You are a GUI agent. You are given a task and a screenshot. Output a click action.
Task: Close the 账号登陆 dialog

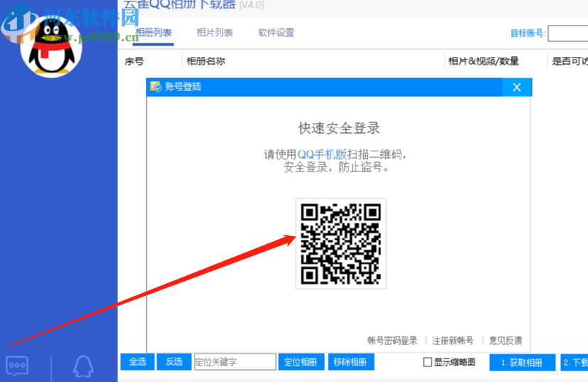(517, 87)
